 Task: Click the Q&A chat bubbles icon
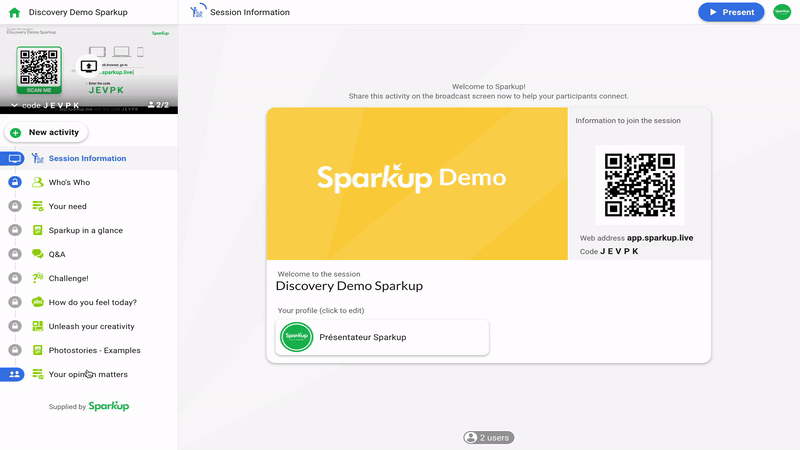pos(38,254)
